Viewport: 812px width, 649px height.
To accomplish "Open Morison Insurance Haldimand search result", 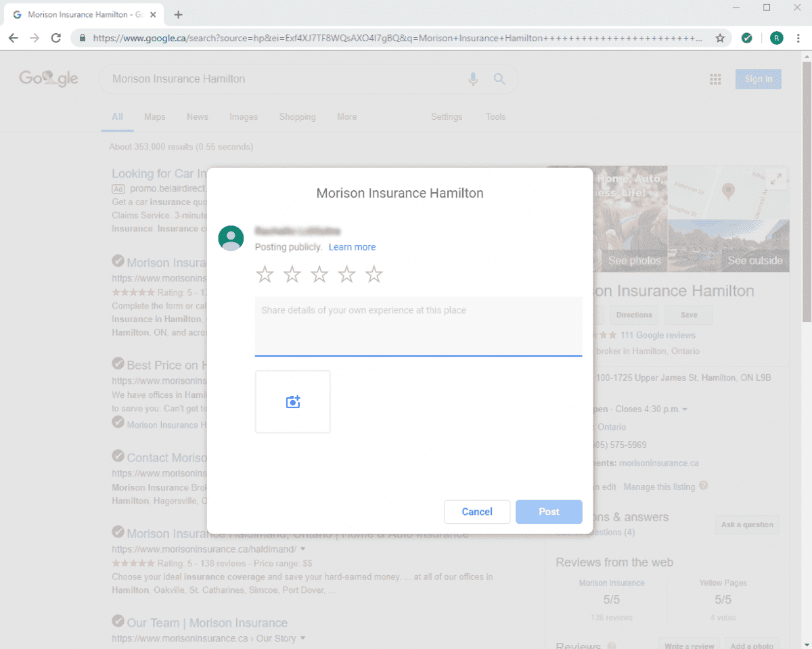I will 297,533.
